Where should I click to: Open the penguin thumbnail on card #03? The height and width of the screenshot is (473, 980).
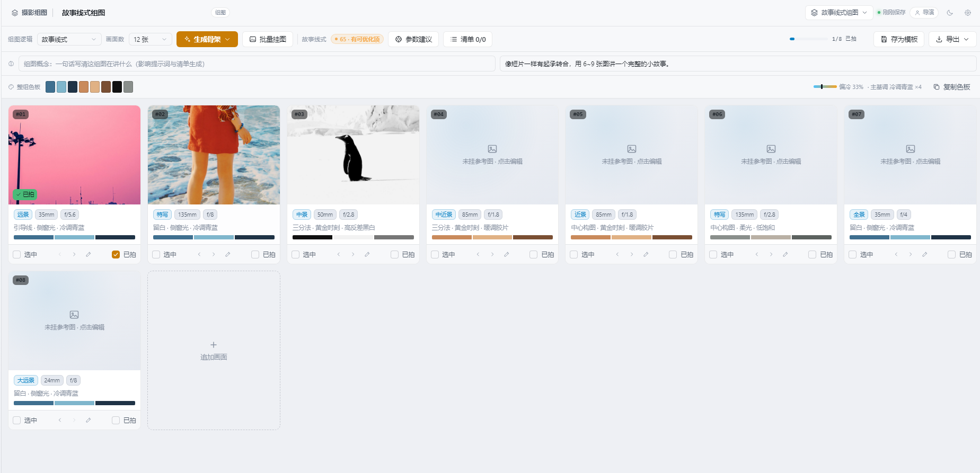click(x=353, y=155)
